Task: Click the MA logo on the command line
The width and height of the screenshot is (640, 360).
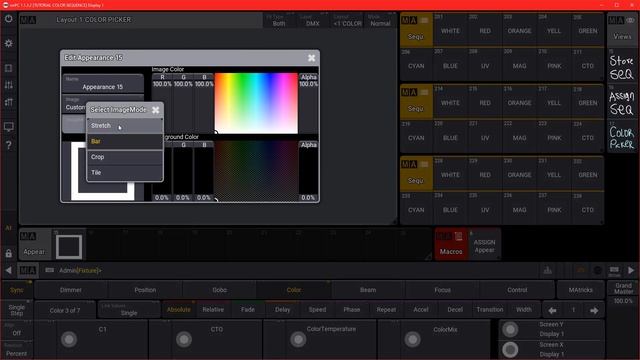Action: [x=28, y=270]
